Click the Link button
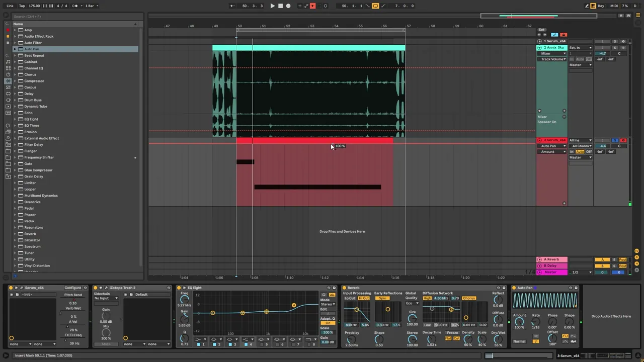644x362 pixels. coord(10,6)
